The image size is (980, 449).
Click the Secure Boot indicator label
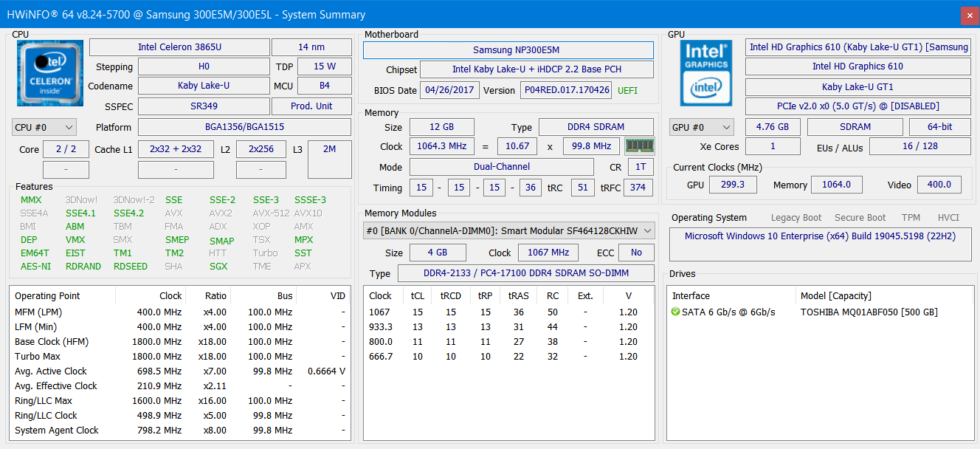coord(860,218)
